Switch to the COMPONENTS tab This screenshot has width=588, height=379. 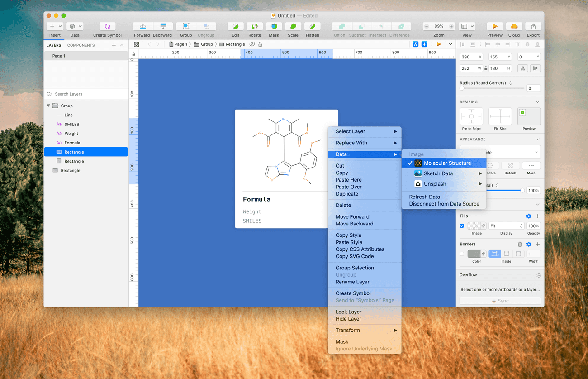pos(81,45)
